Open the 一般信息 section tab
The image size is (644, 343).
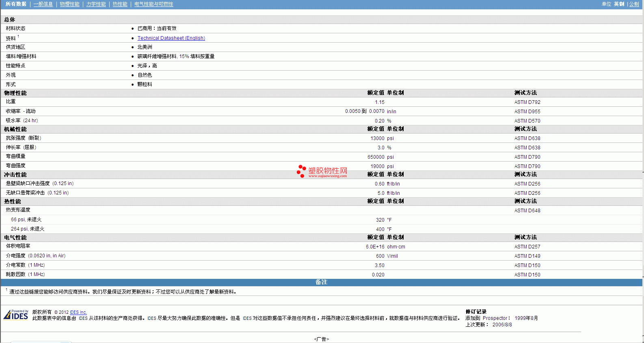(43, 4)
